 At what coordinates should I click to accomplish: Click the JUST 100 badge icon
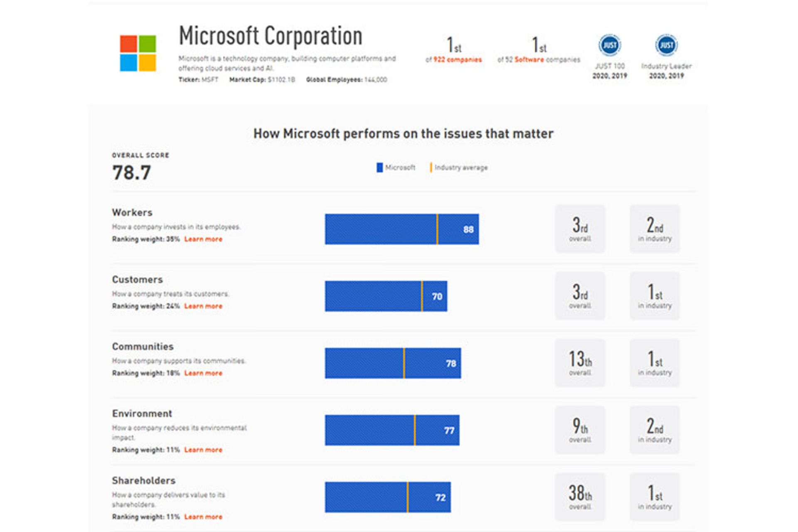tap(609, 45)
